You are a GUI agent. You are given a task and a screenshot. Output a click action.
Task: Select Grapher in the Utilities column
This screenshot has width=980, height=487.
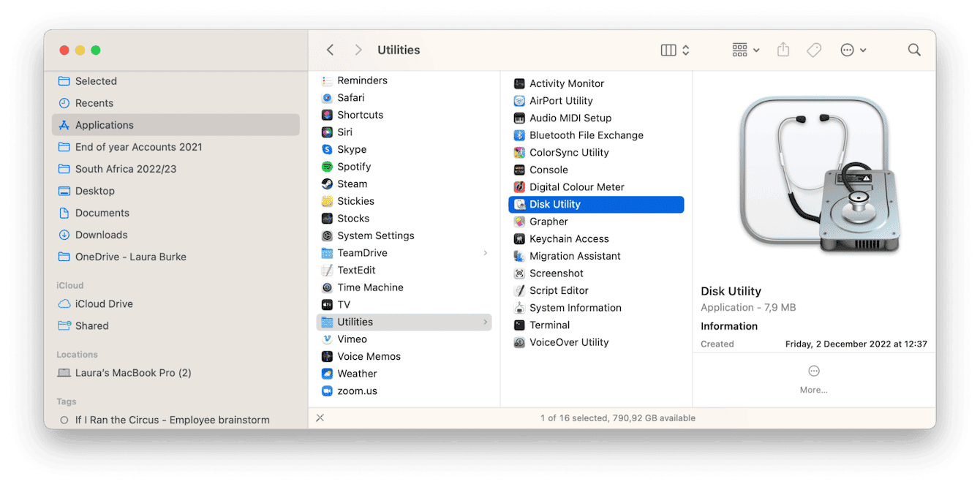549,221
